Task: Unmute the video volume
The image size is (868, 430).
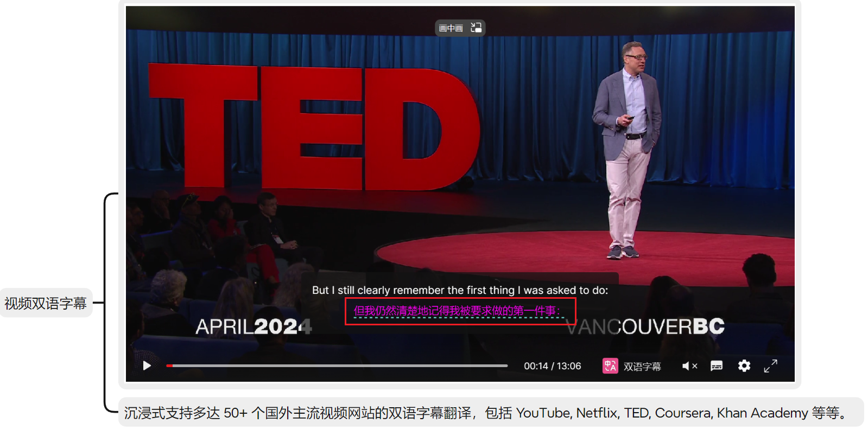Action: [x=689, y=366]
